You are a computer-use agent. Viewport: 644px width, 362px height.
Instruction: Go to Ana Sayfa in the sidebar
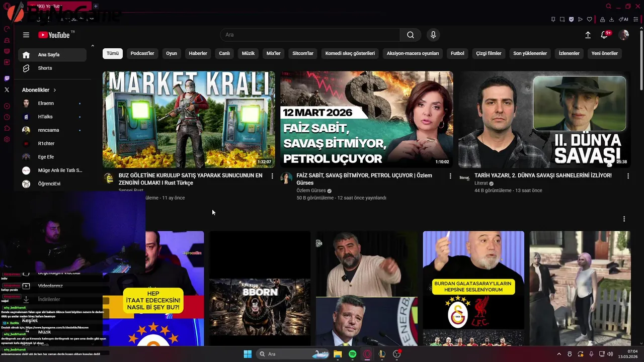point(52,55)
